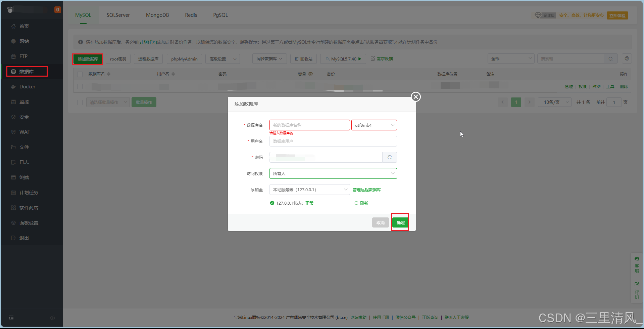Regenerate password with refresh icon
644x329 pixels.
pyautogui.click(x=390, y=157)
